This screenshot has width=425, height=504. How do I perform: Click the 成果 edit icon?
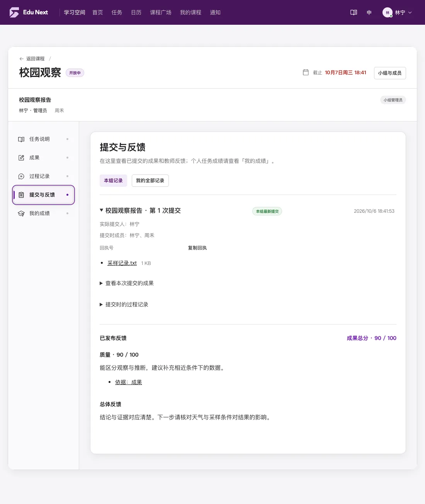pyautogui.click(x=21, y=158)
